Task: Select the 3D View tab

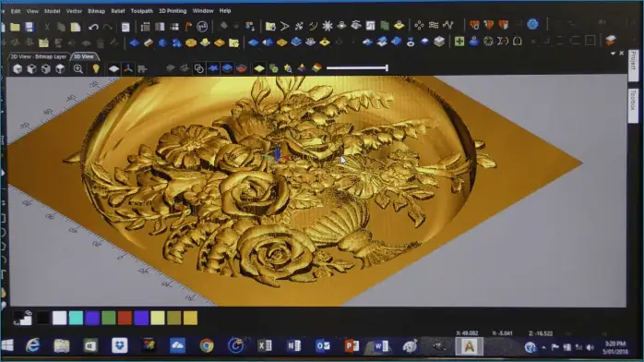Action: click(x=84, y=56)
